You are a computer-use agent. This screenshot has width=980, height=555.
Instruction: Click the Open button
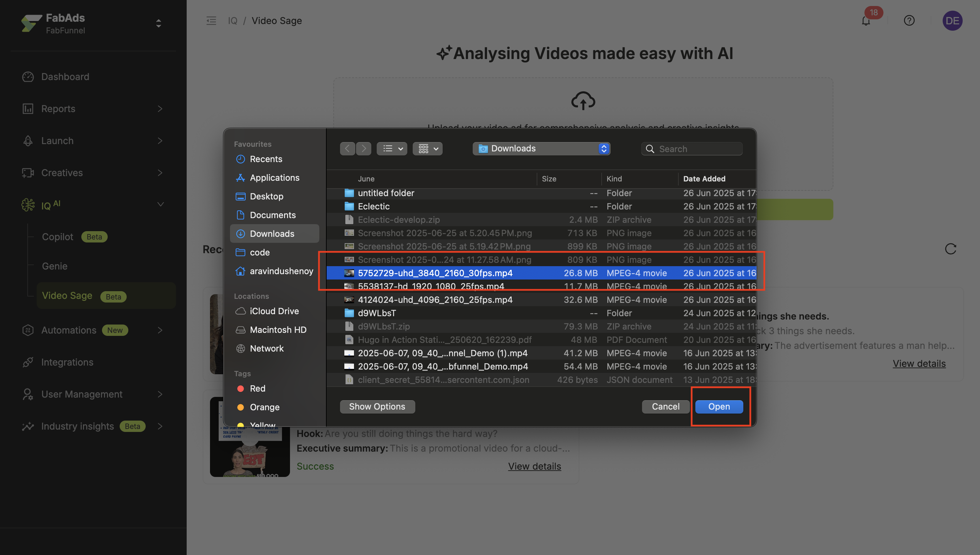719,407
